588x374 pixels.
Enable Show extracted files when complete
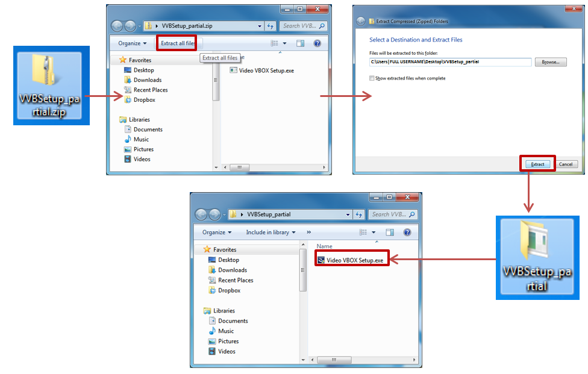pos(372,78)
